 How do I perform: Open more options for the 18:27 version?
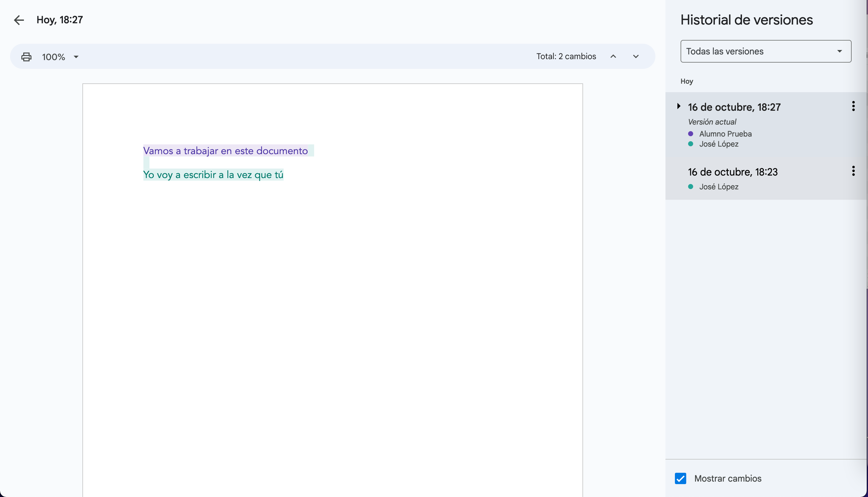point(853,106)
